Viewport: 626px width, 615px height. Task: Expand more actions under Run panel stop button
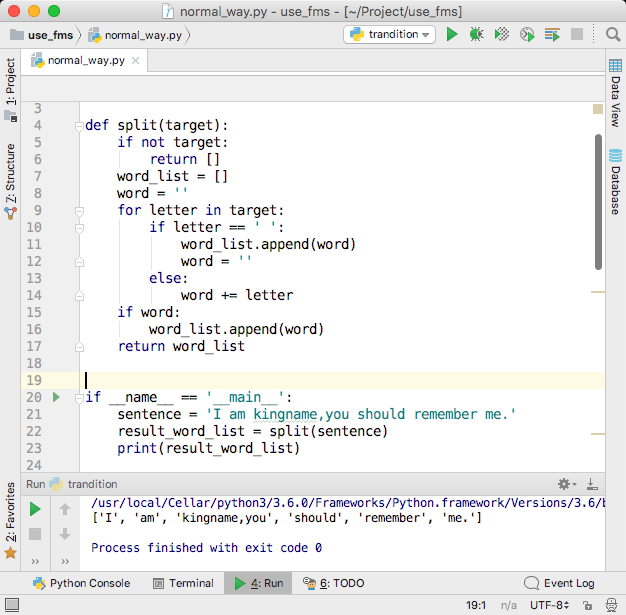[x=35, y=561]
